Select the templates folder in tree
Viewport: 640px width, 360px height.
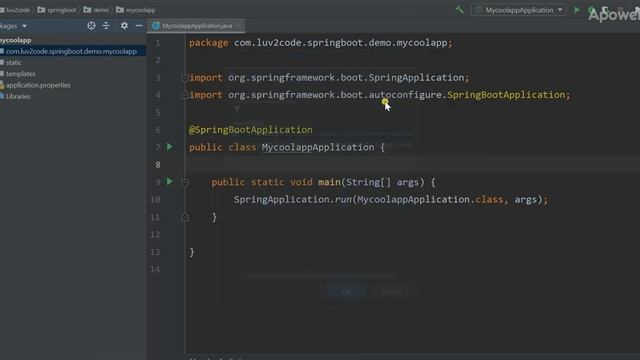[20, 74]
